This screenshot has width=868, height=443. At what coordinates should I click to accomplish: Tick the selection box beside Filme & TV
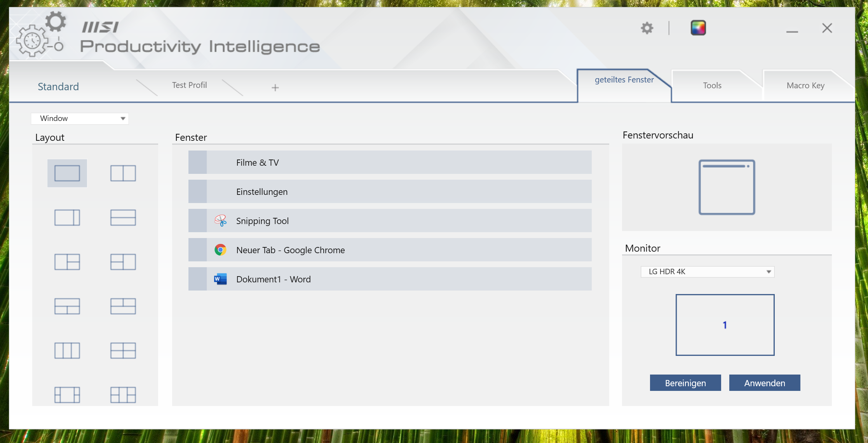tap(197, 162)
